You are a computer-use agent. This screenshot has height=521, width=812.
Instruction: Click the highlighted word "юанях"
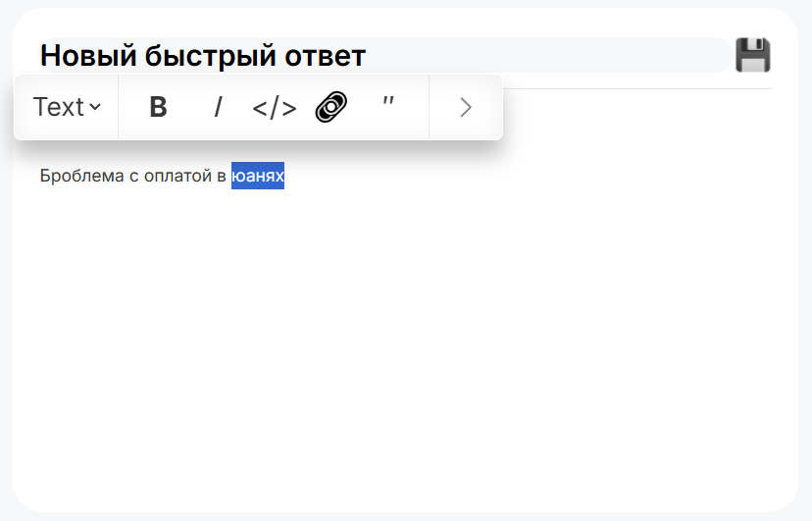(258, 177)
